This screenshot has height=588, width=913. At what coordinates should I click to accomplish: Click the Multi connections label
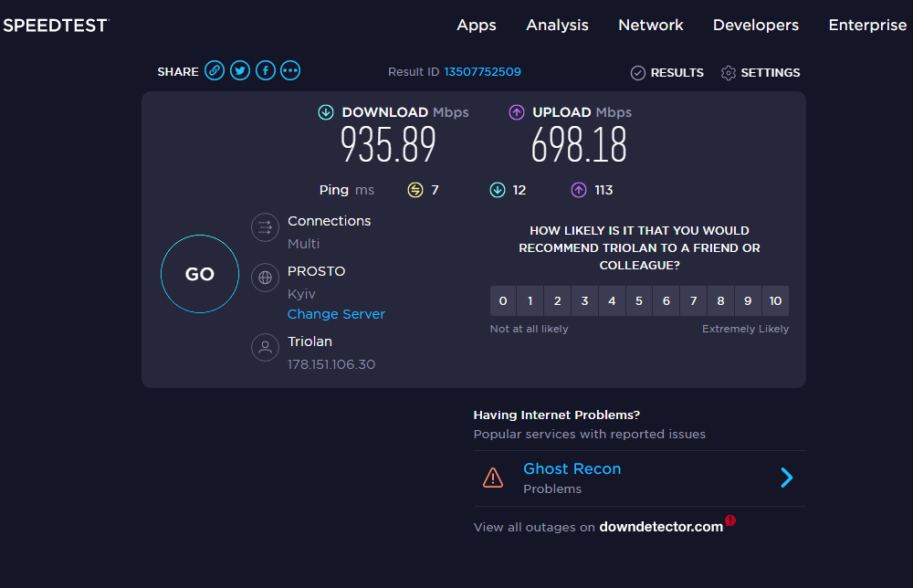tap(303, 244)
